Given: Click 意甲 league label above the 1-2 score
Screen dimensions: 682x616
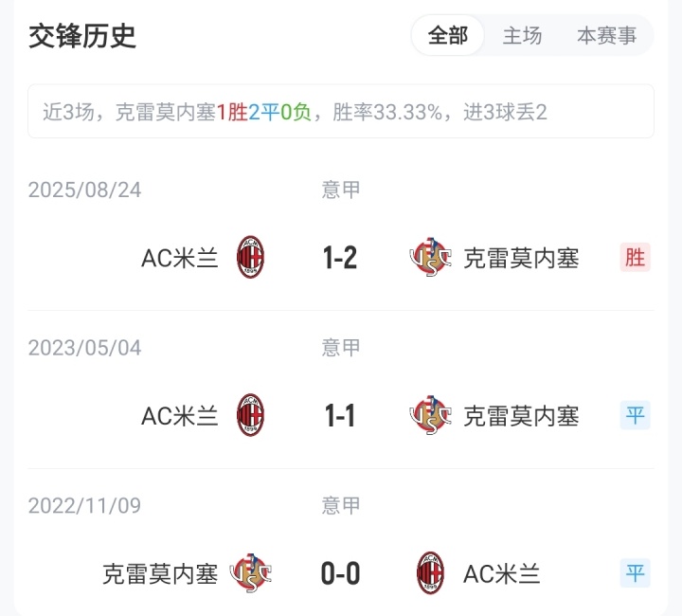Looking at the screenshot, I should pyautogui.click(x=341, y=190).
